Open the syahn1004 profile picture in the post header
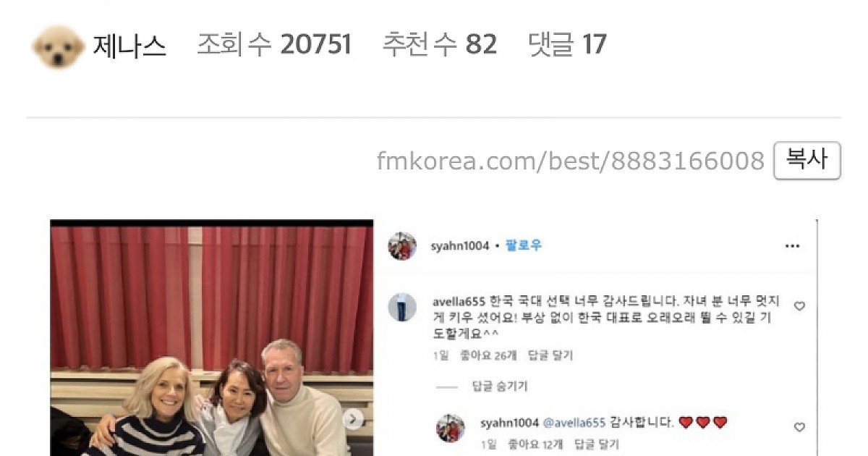The height and width of the screenshot is (456, 868). pyautogui.click(x=402, y=246)
